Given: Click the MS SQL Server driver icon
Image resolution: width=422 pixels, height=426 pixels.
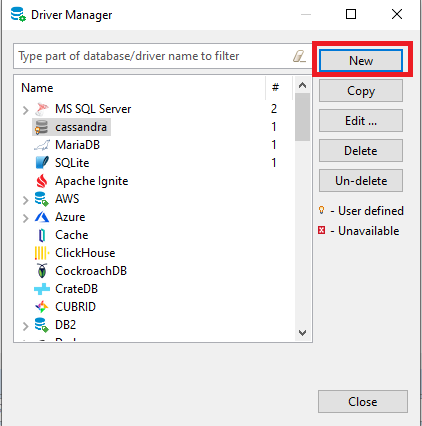Looking at the screenshot, I should [x=42, y=109].
